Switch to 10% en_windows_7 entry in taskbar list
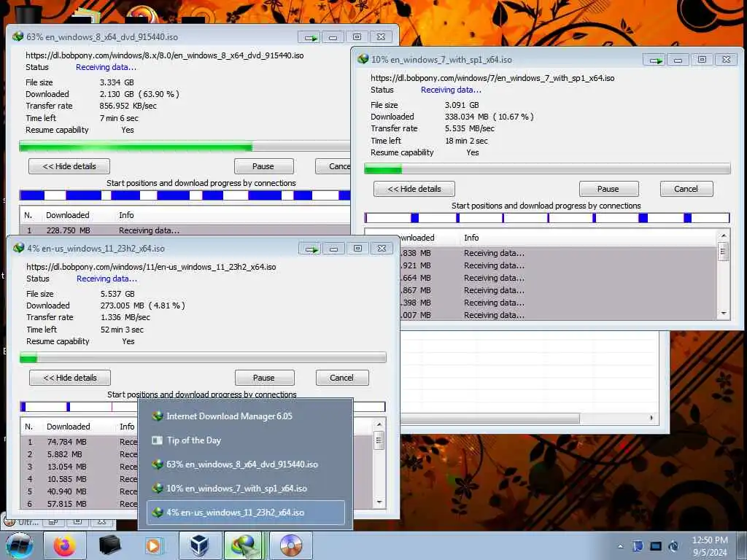Screen dimensions: 747x560 pyautogui.click(x=245, y=489)
